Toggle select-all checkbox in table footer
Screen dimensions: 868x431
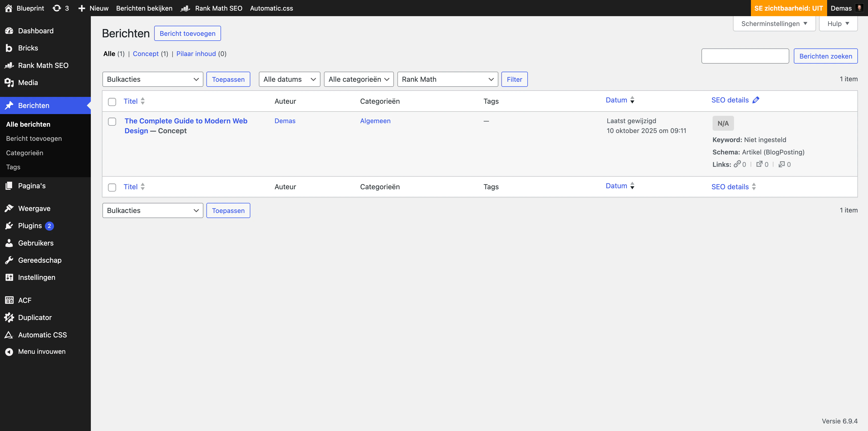point(112,187)
